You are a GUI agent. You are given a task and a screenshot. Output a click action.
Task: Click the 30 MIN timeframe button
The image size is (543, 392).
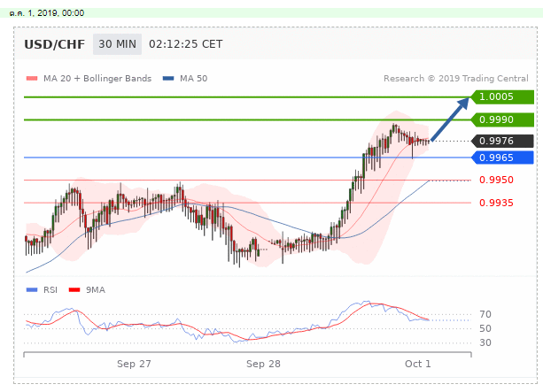[x=117, y=44]
